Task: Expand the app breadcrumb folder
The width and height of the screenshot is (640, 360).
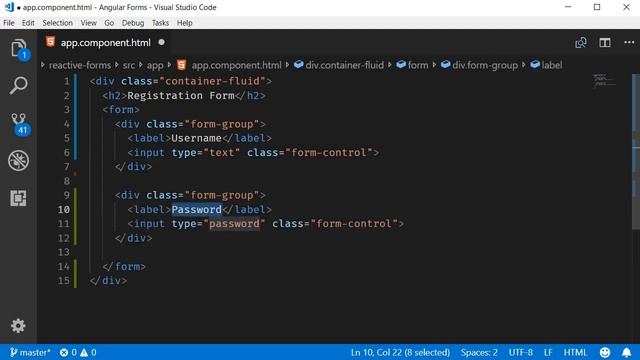Action: pyautogui.click(x=155, y=65)
